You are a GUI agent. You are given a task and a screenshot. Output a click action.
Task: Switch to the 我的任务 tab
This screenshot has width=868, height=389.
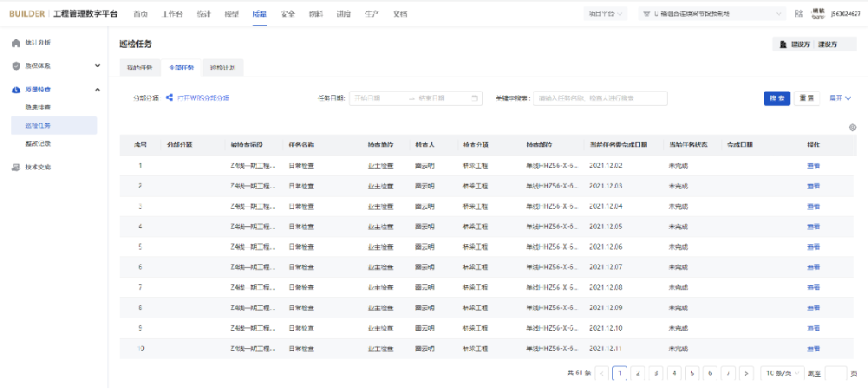[140, 68]
